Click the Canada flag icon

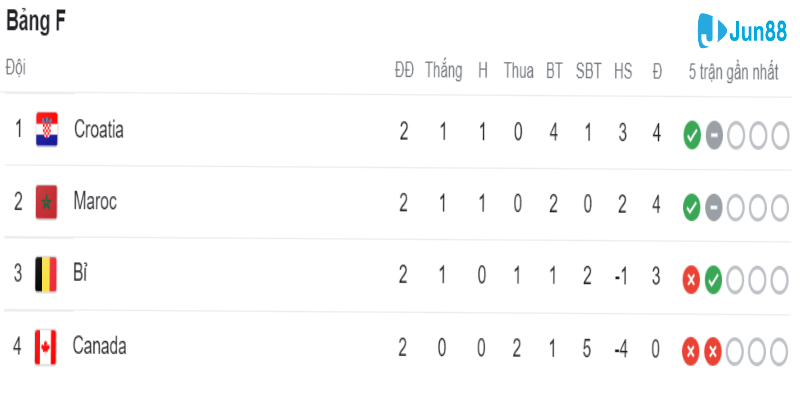46,347
